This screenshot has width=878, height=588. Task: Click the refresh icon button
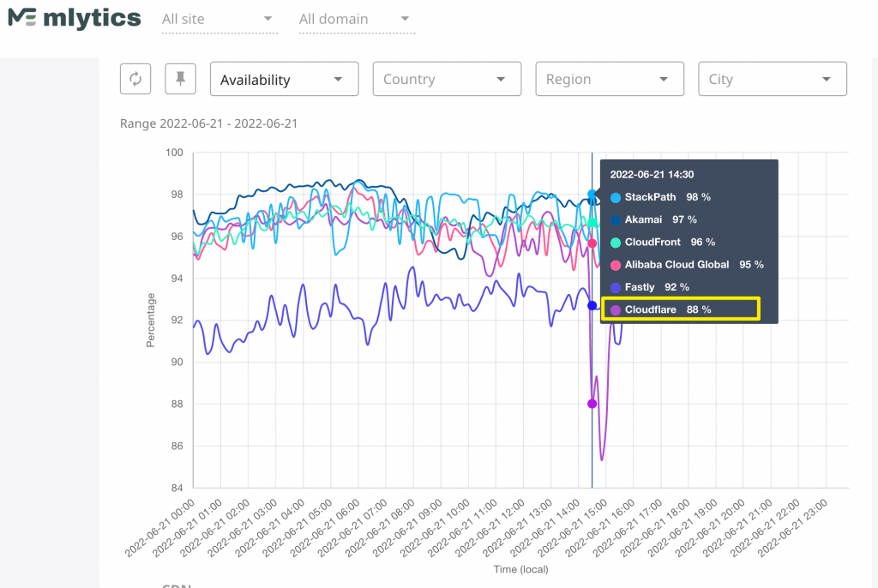(135, 79)
